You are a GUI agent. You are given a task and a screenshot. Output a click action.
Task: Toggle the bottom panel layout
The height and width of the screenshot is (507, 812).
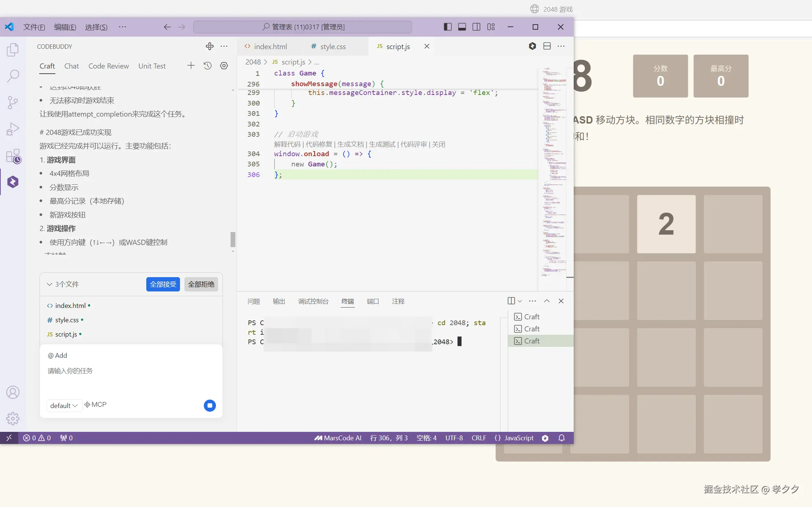[x=462, y=27]
